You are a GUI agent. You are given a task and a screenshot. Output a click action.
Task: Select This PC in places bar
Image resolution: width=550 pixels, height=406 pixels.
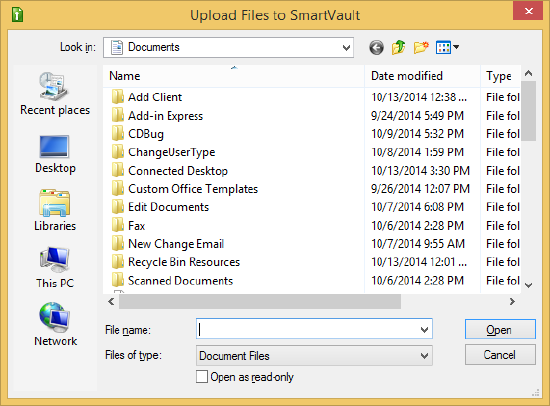pyautogui.click(x=55, y=267)
